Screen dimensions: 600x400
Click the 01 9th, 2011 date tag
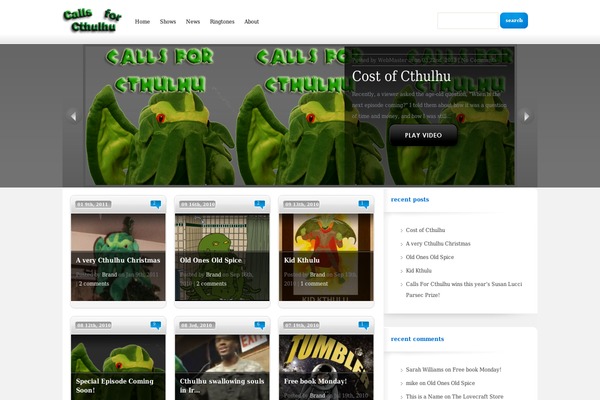[93, 204]
